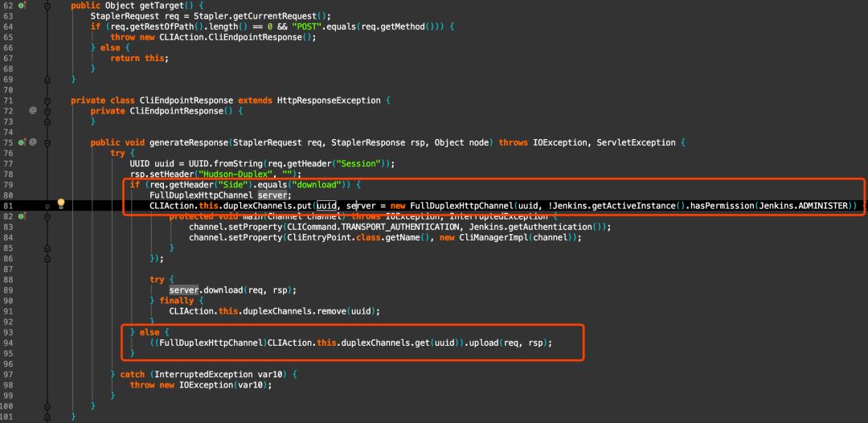Click the lightbulb quick-fix icon on line 81
This screenshot has width=868, height=423.
[x=61, y=203]
